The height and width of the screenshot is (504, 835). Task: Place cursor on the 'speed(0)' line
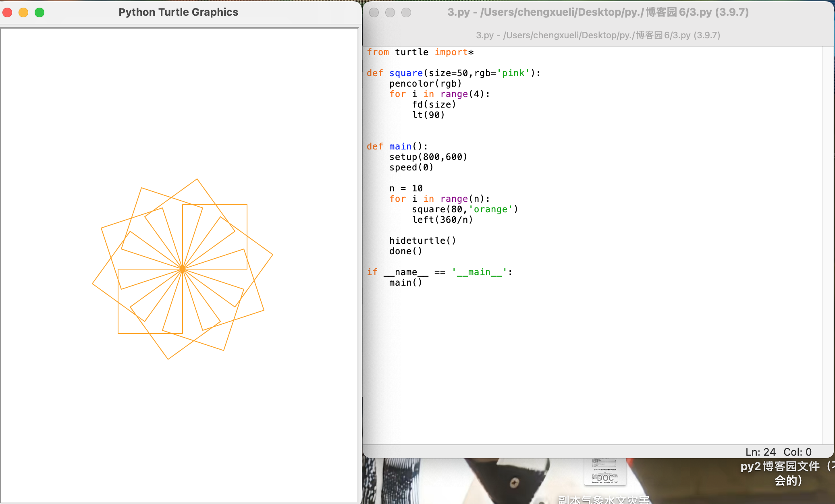411,168
